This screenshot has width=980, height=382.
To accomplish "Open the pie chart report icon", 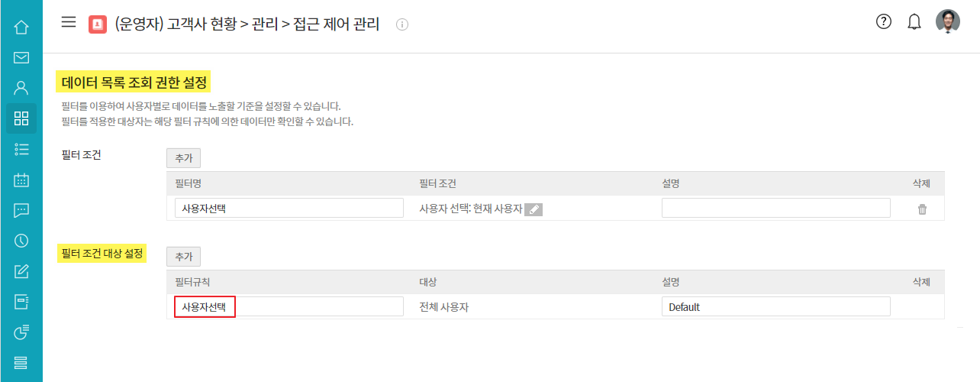I will point(21,332).
